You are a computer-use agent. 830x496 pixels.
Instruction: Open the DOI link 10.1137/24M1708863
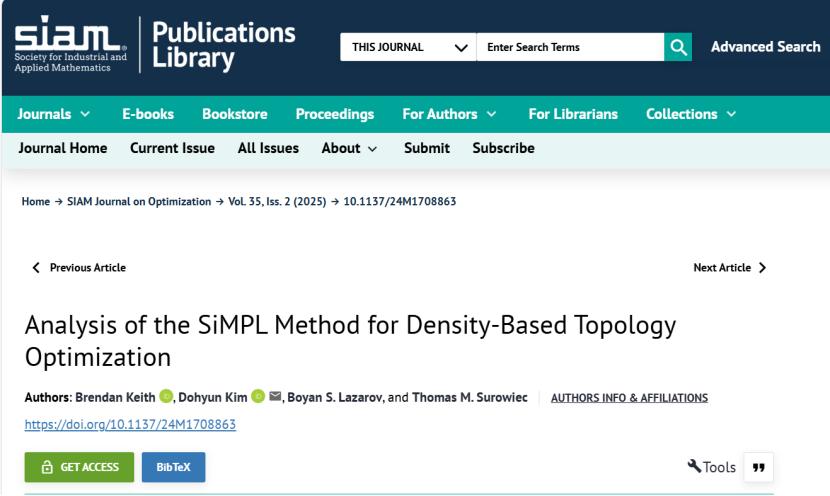coord(129,424)
